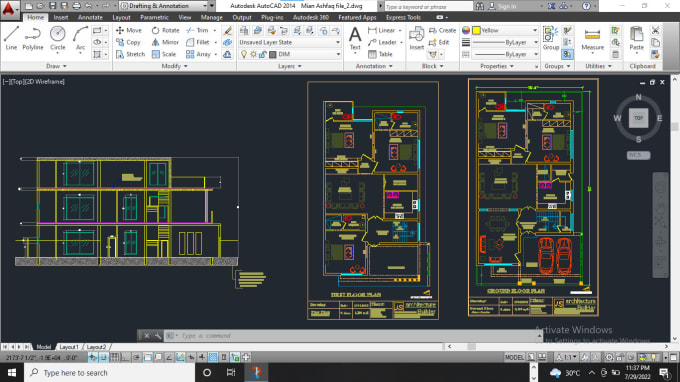Open the AutoCAD application menu button
This screenshot has height=382, width=680.
pyautogui.click(x=9, y=9)
